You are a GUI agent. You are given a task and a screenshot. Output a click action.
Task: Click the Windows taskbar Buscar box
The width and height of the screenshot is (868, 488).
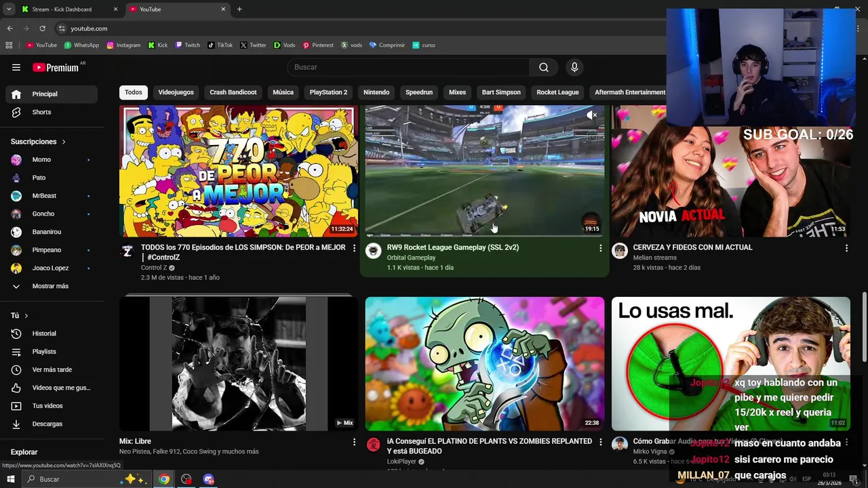point(85,479)
